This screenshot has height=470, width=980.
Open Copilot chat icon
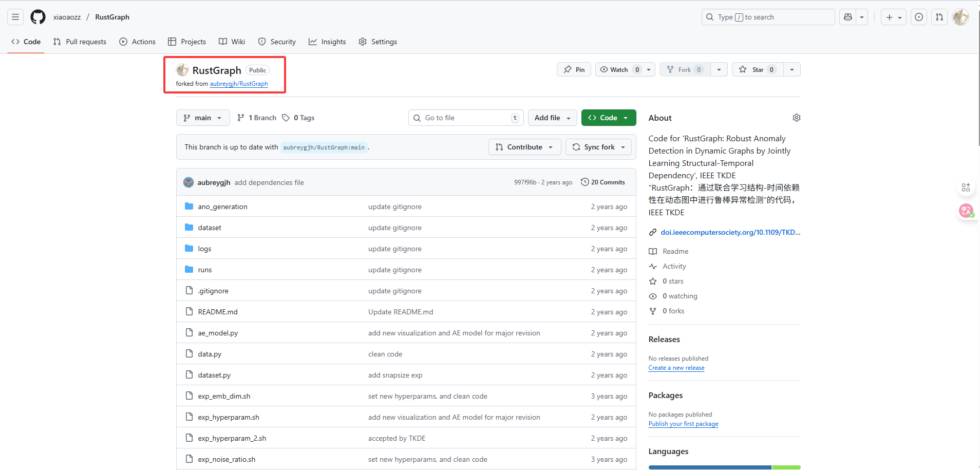[848, 17]
